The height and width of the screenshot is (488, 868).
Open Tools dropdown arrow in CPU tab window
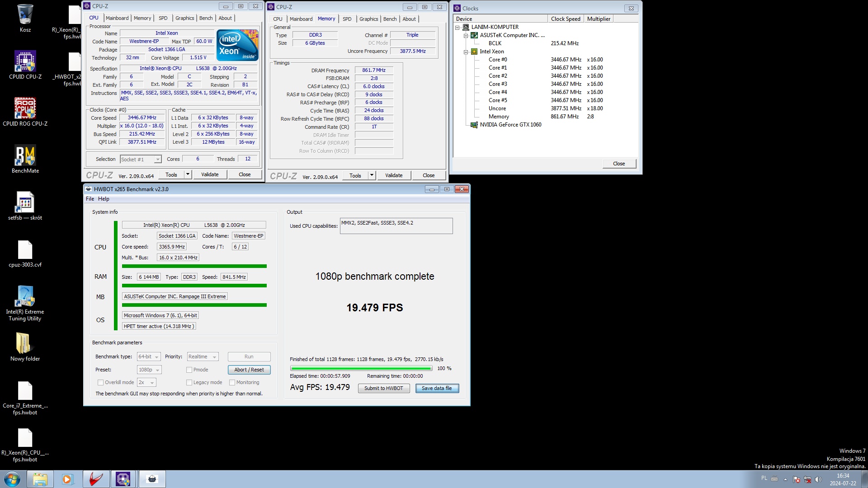tap(188, 174)
